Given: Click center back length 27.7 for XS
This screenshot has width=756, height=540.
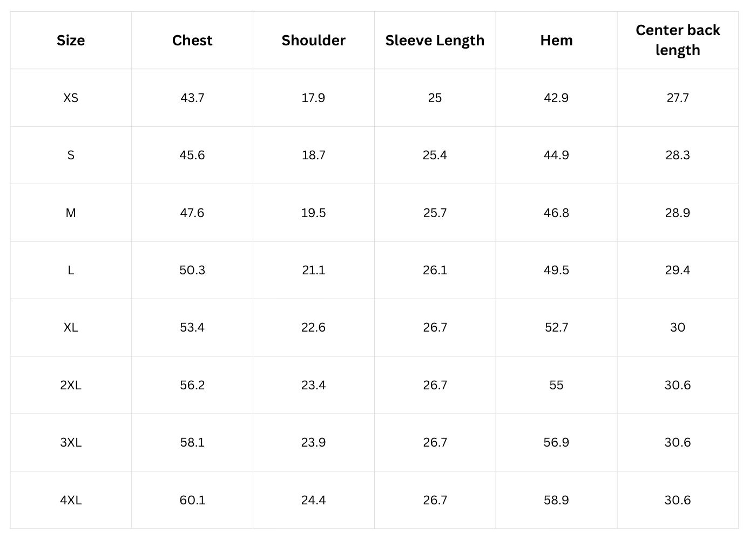Looking at the screenshot, I should coord(678,98).
